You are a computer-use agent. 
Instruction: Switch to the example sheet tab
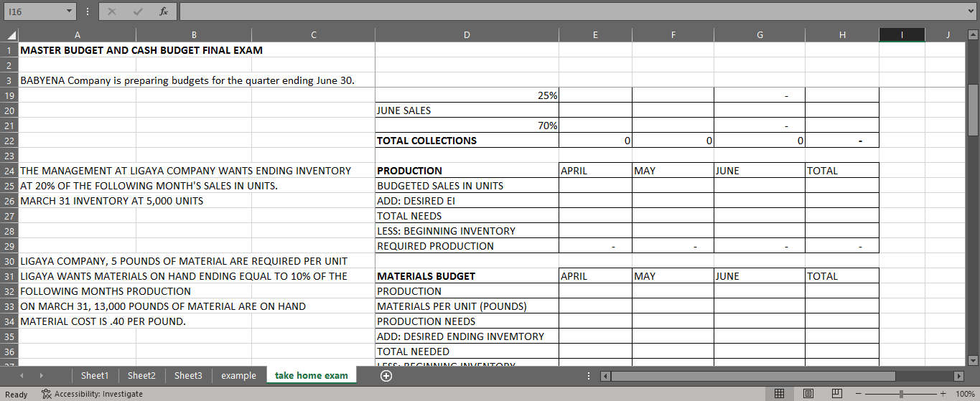[238, 375]
